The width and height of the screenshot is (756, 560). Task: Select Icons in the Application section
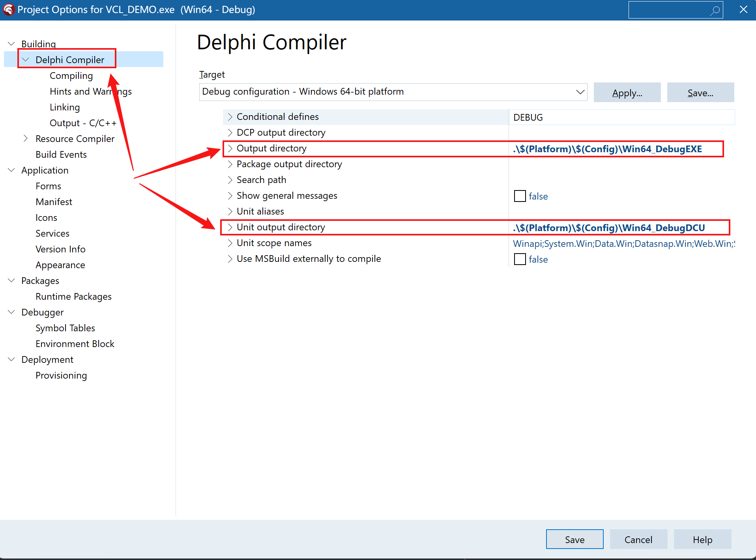click(46, 218)
